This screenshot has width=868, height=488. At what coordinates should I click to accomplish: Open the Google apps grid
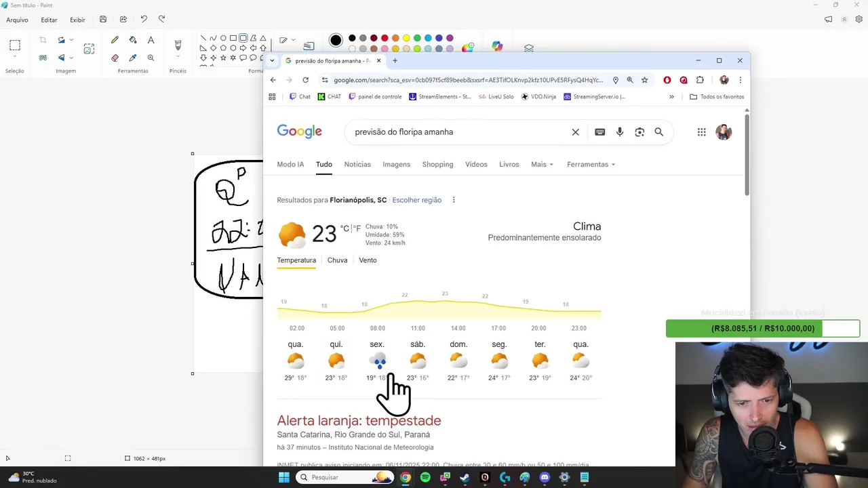[702, 132]
